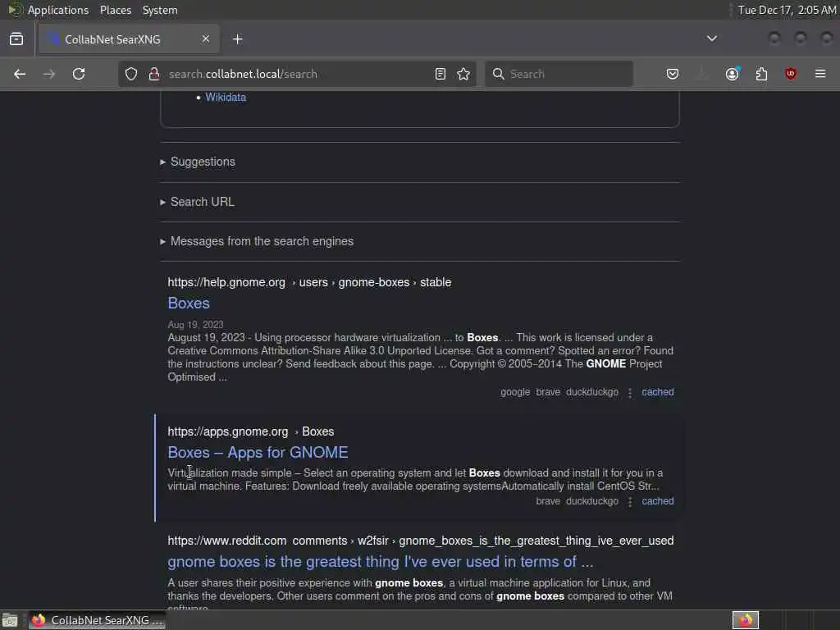Click 'duckduckgo' label on apps.gnome.org result
Image resolution: width=840 pixels, height=630 pixels.
pyautogui.click(x=592, y=501)
